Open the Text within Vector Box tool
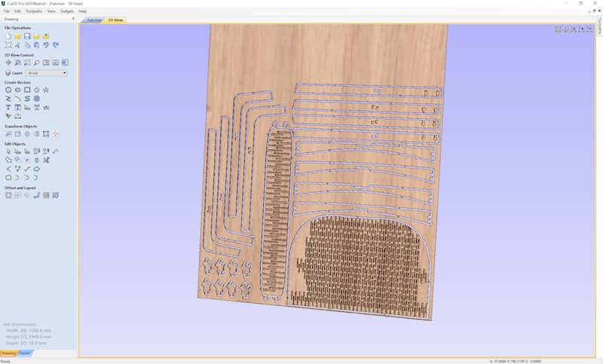This screenshot has width=603, height=364. pos(17,108)
